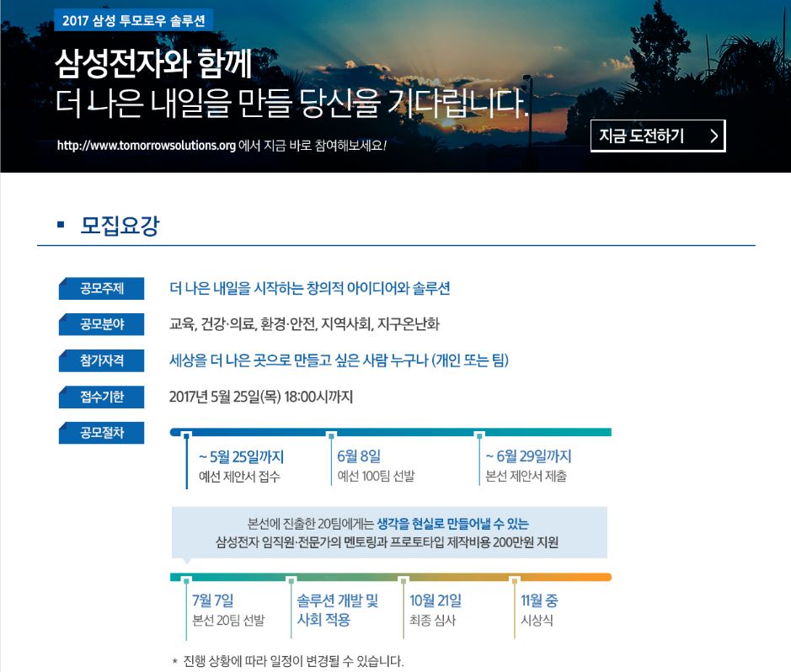The width and height of the screenshot is (791, 672).
Task: Click the date ~6월 29일까지
Action: tap(528, 456)
